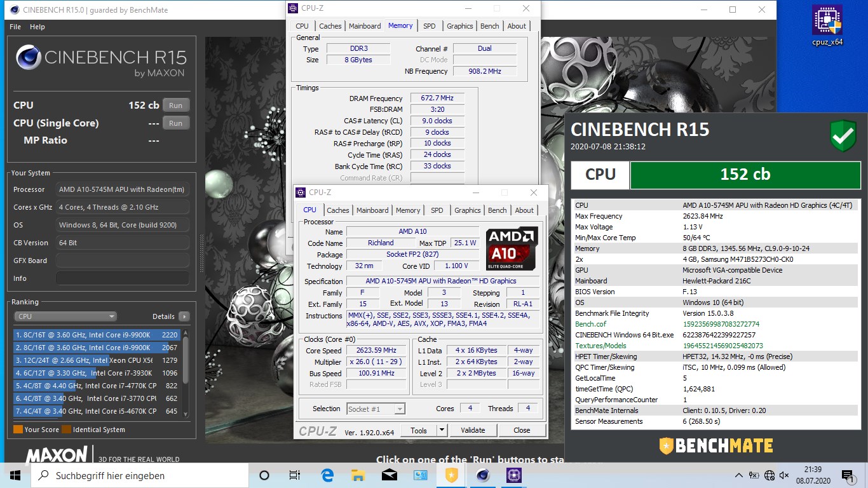Click the DRAM Frequency 672.7 MHz value
Screen dimensions: 868x488
pos(437,98)
